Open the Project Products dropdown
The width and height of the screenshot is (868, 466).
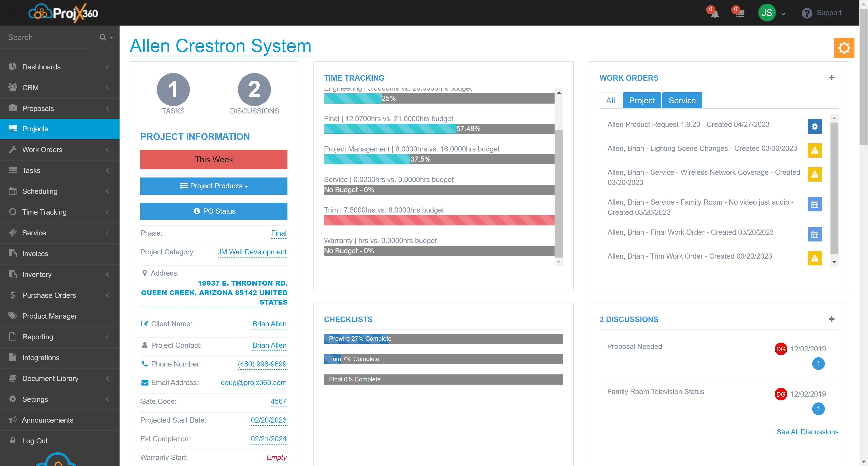tap(214, 186)
